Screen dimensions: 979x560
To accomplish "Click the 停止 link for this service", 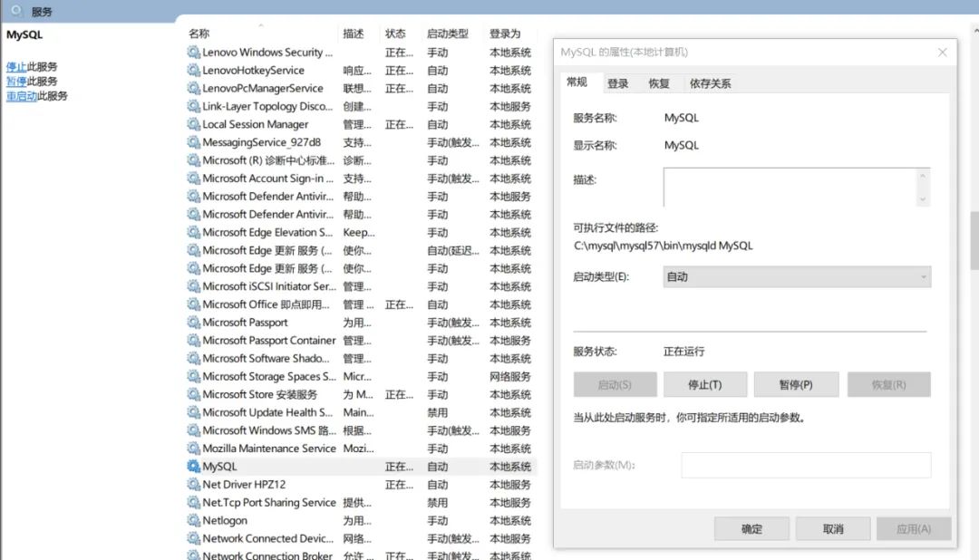I will tap(16, 67).
